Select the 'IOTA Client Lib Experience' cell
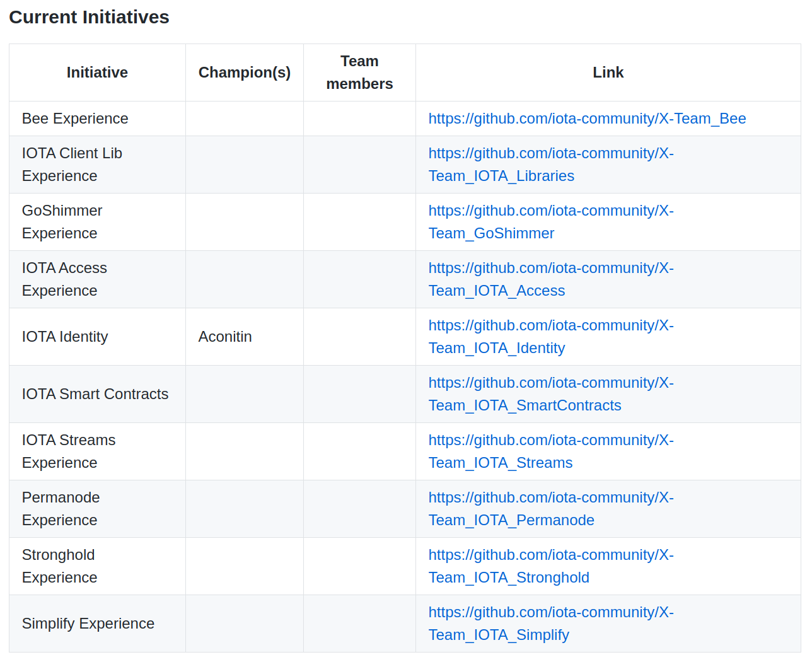Image resolution: width=812 pixels, height=662 pixels. pyautogui.click(x=97, y=165)
